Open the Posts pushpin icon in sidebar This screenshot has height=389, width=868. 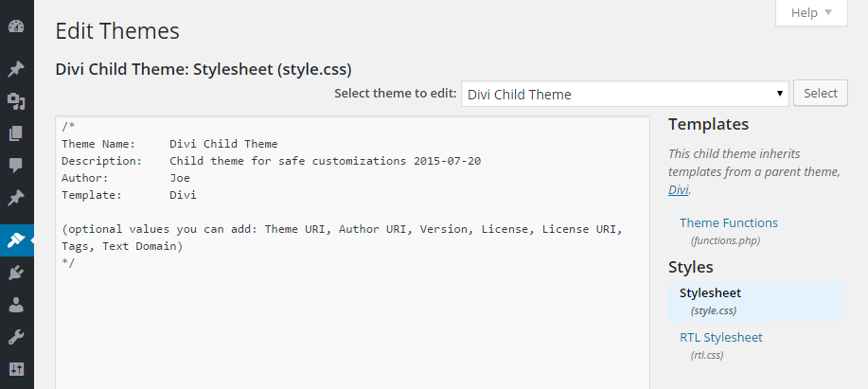(x=17, y=69)
